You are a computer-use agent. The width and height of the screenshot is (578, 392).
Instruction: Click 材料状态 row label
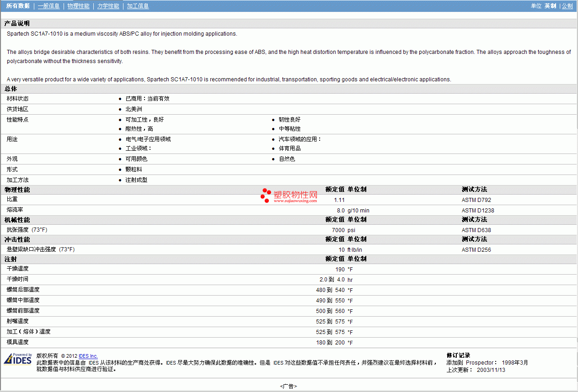[x=17, y=99]
